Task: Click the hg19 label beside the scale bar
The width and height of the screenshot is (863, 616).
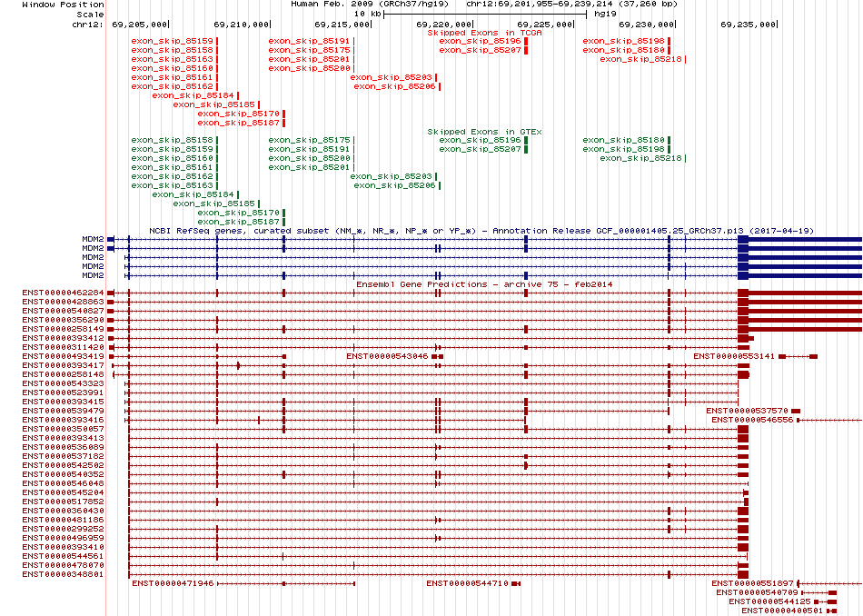Action: (605, 14)
